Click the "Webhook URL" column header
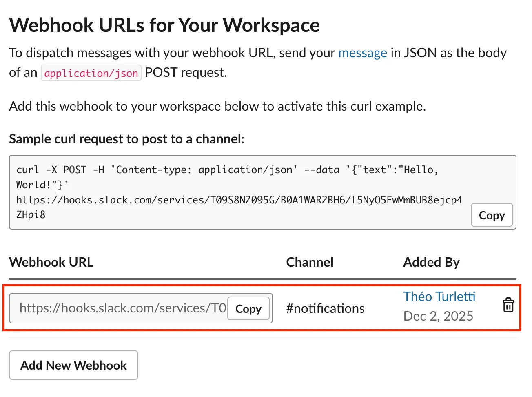 (51, 262)
